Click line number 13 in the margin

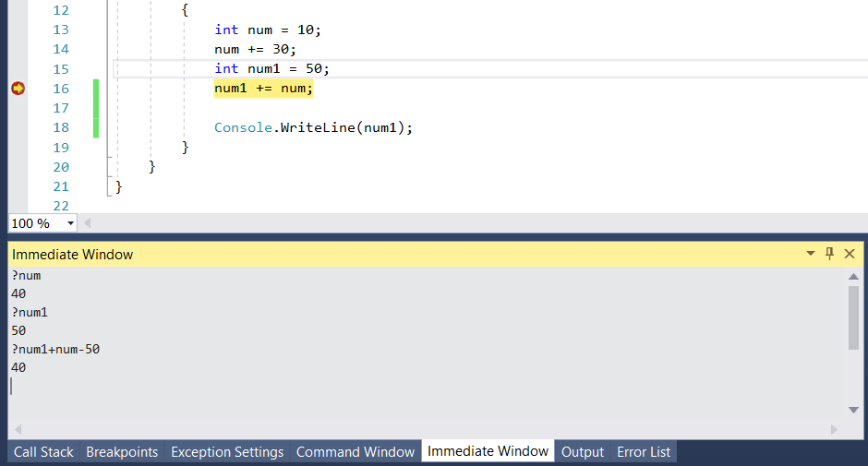[61, 30]
